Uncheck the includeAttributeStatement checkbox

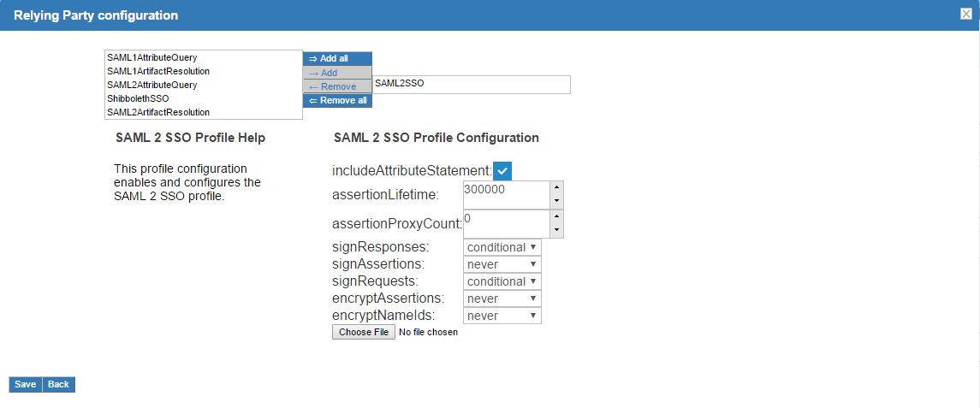(x=502, y=170)
